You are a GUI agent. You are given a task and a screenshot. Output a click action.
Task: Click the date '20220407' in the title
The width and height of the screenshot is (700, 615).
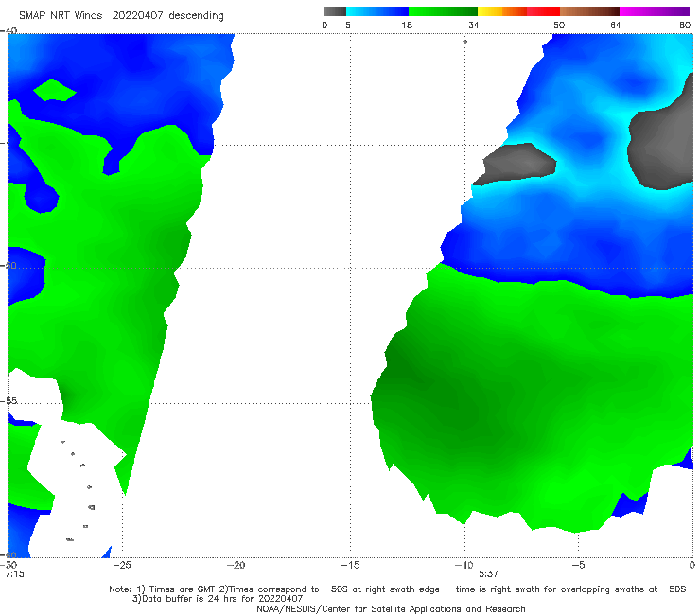click(137, 16)
